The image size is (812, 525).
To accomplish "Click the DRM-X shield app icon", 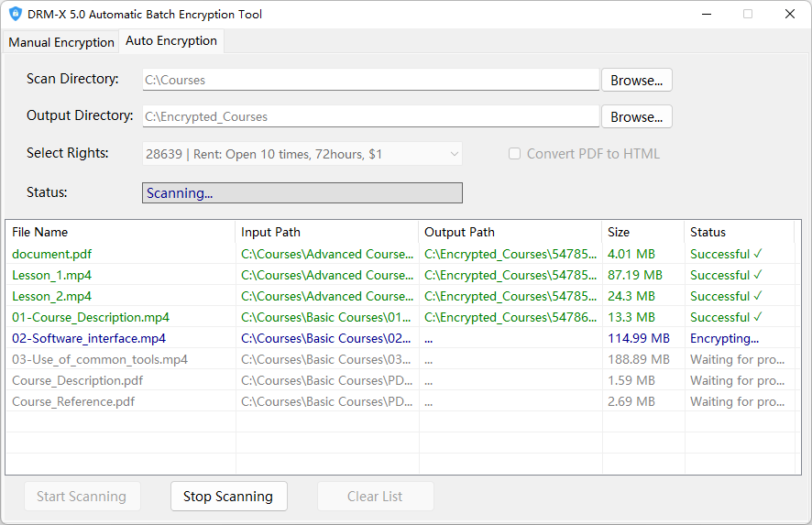I will (16, 14).
